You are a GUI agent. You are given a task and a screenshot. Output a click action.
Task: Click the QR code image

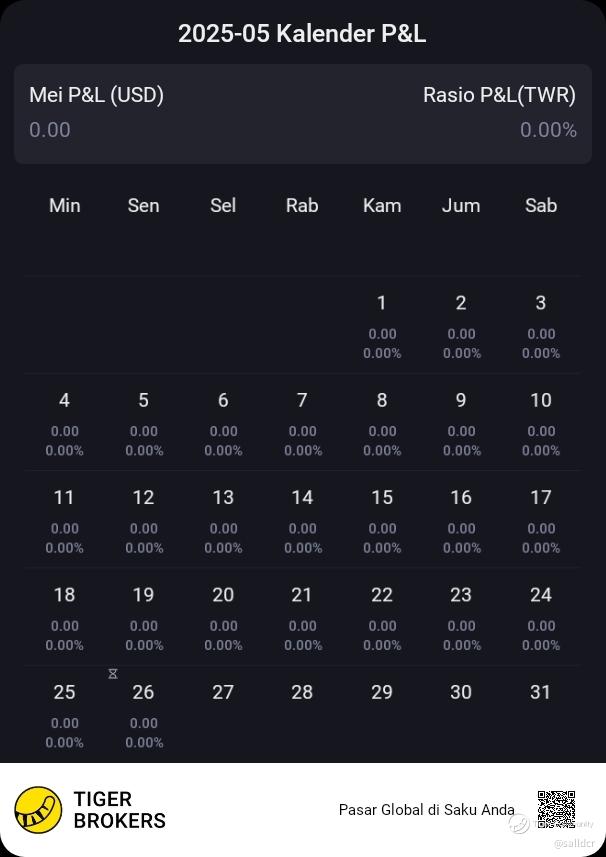(556, 809)
